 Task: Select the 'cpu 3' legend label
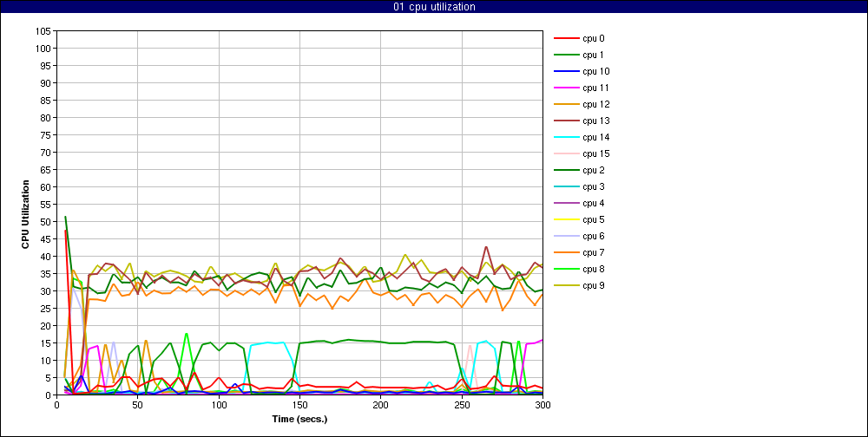tap(594, 187)
